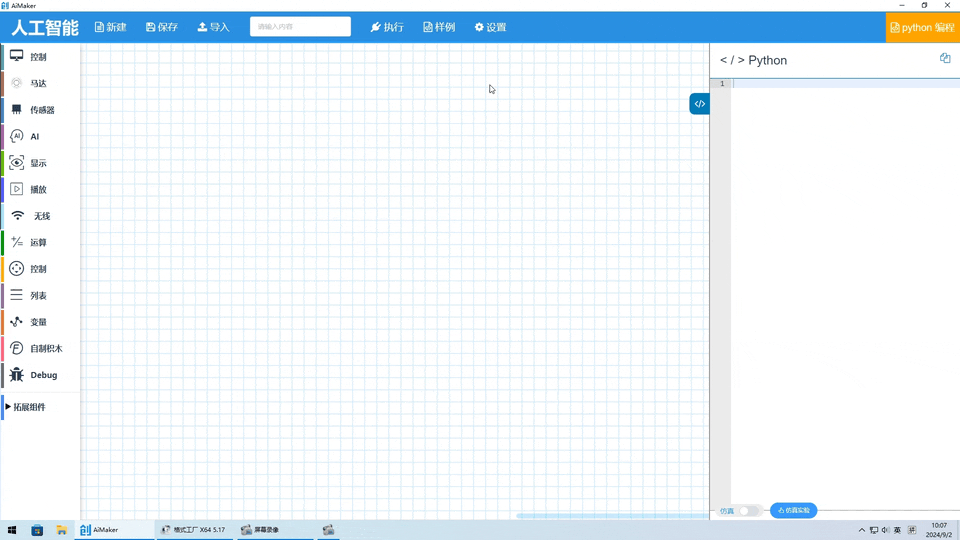This screenshot has width=960, height=540.
Task: Open the 传感器 sensor block category
Action: [x=40, y=110]
